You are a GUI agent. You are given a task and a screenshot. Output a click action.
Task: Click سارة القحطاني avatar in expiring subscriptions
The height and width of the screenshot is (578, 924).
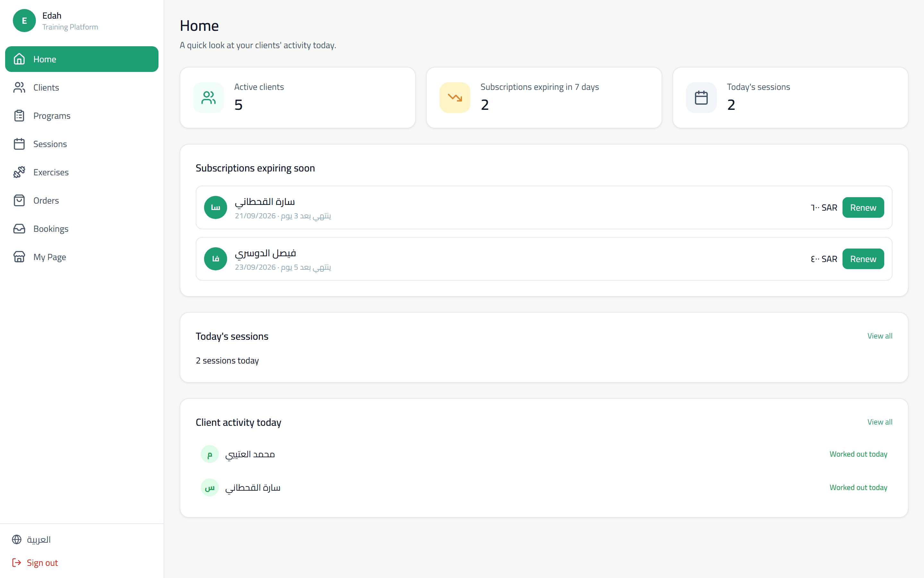tap(216, 207)
